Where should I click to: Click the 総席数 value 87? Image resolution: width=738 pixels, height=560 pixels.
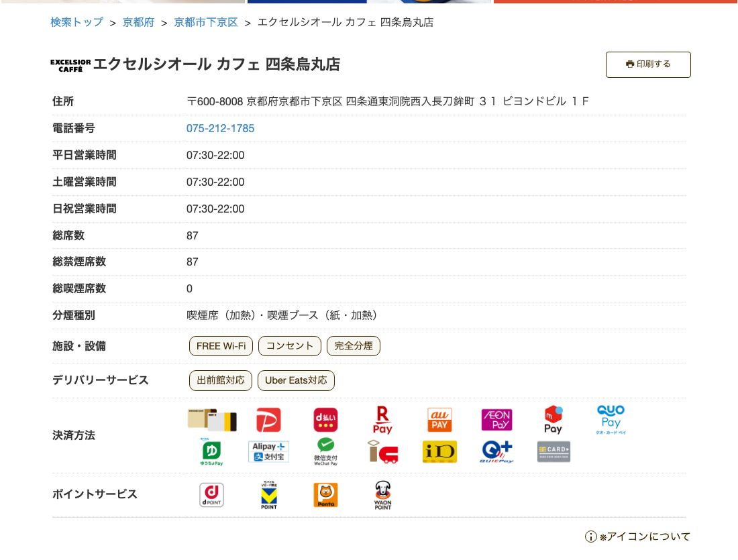(193, 236)
